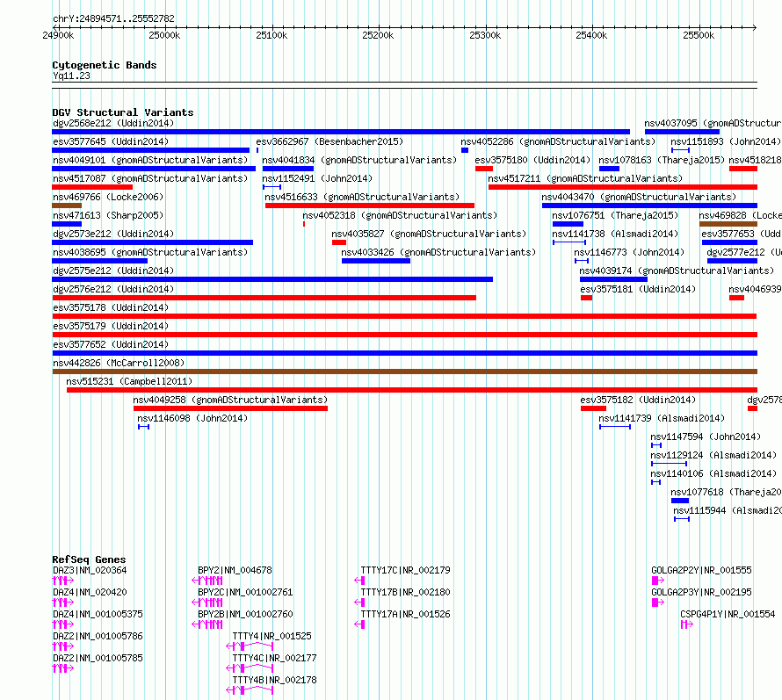This screenshot has width=782, height=700.
Task: Open the esv3662967 (Besenbacher2015) variant label
Action: [329, 141]
